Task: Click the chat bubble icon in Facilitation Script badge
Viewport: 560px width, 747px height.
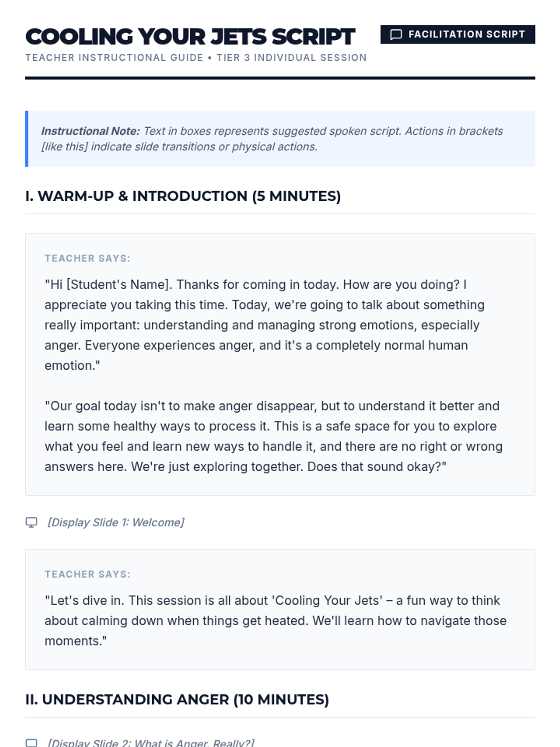Action: point(396,35)
